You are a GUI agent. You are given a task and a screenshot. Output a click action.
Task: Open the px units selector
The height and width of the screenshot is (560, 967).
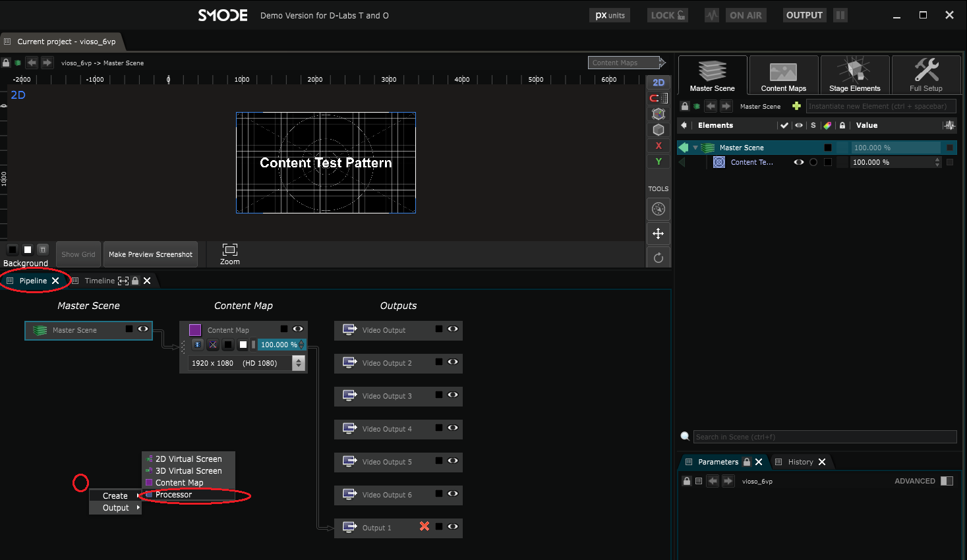click(610, 15)
